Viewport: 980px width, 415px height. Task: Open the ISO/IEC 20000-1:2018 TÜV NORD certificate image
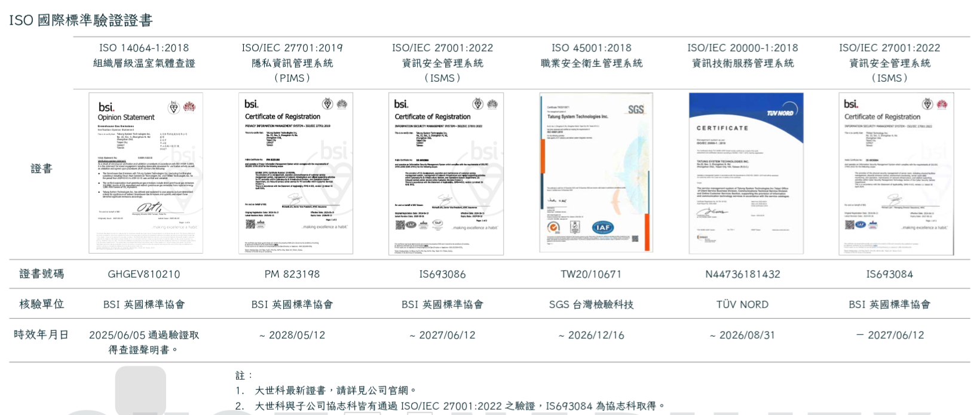click(x=746, y=173)
